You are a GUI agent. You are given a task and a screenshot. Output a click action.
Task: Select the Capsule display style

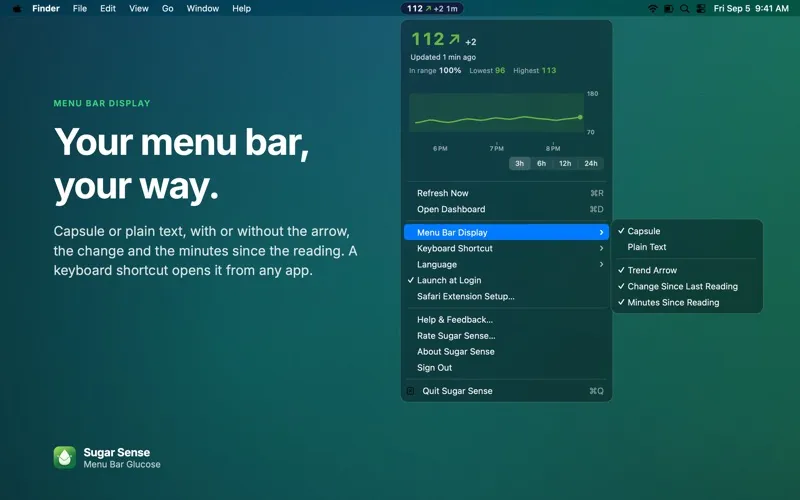(687, 231)
